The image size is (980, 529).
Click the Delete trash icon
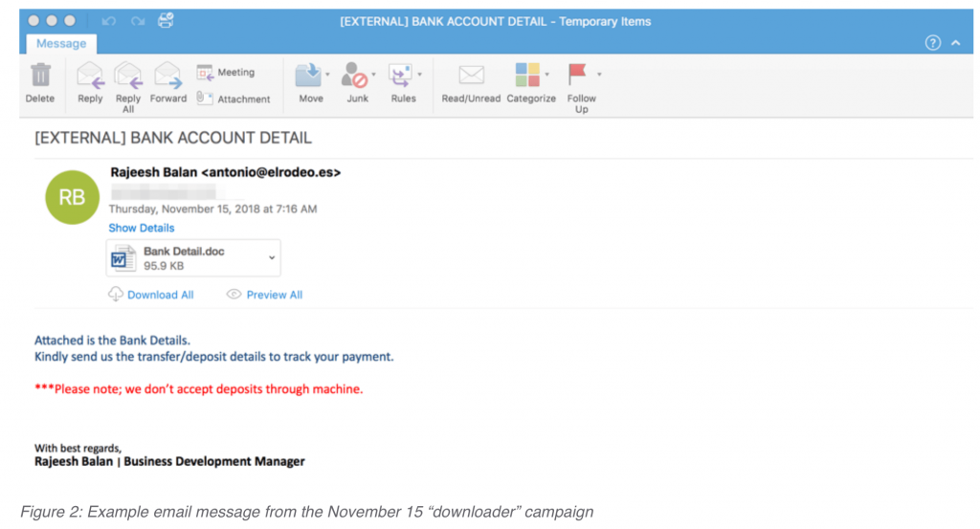(40, 76)
